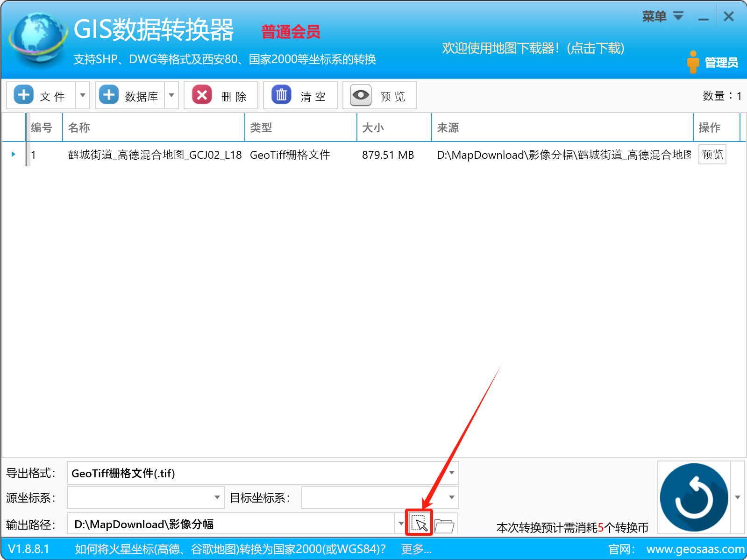Start conversion with the round blue button
The width and height of the screenshot is (747, 560).
694,497
